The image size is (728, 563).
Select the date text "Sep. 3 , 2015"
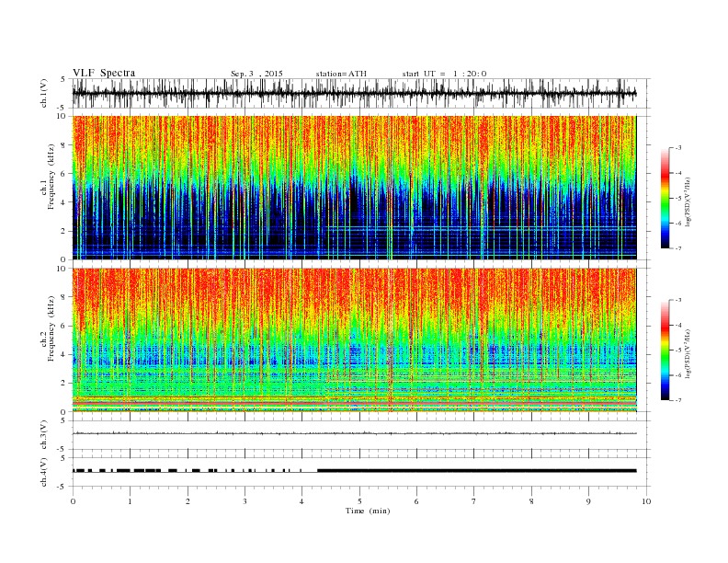pos(256,74)
